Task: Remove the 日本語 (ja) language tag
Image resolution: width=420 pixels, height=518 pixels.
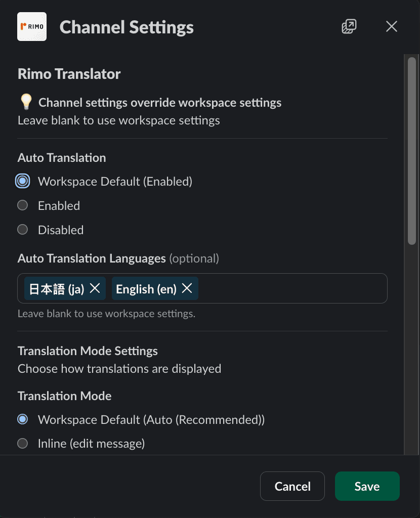Action: [94, 288]
